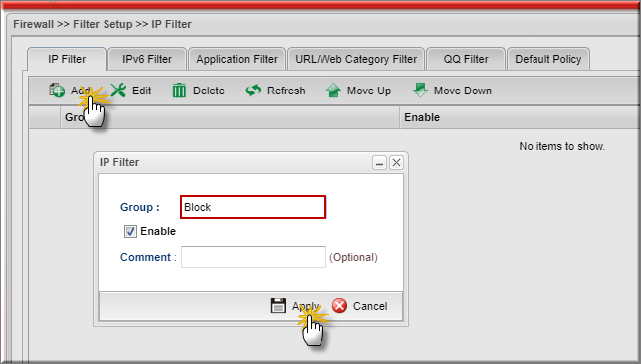
Task: Click the Move Down arrow icon
Action: pos(420,91)
